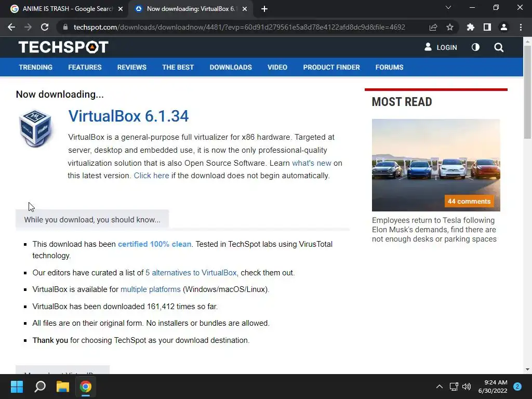Share this page using the share icon

(x=433, y=27)
